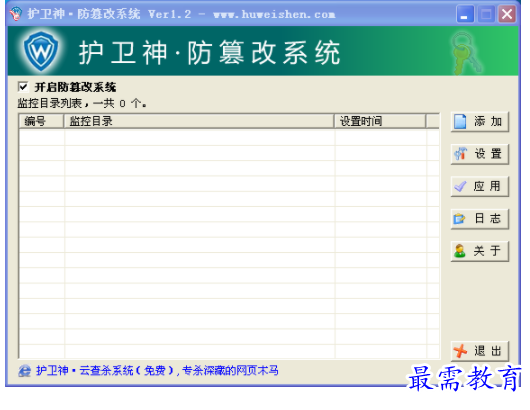Viewport: 530px width, 410px height.
Task: Click the 关于 button
Action: click(480, 251)
